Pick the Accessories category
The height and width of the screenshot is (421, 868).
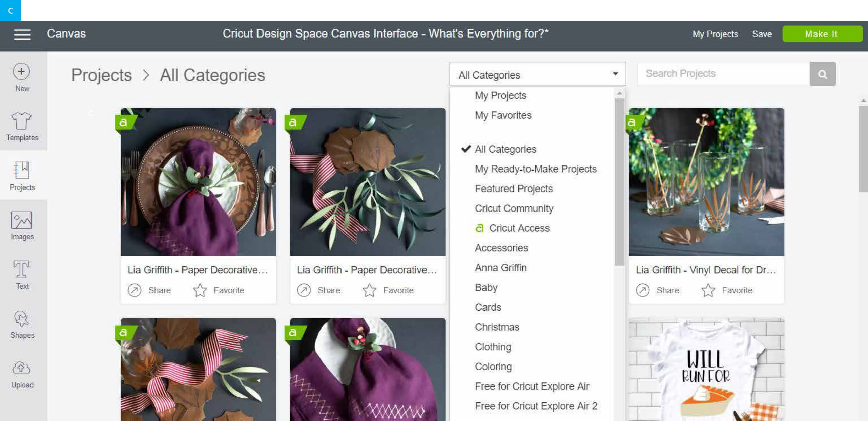pyautogui.click(x=501, y=248)
